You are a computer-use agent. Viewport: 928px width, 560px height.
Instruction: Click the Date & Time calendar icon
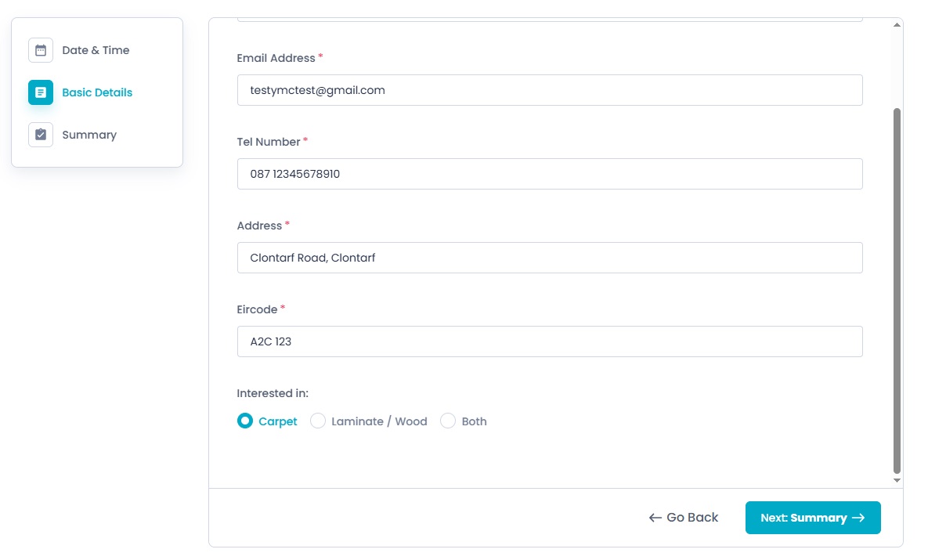41,50
